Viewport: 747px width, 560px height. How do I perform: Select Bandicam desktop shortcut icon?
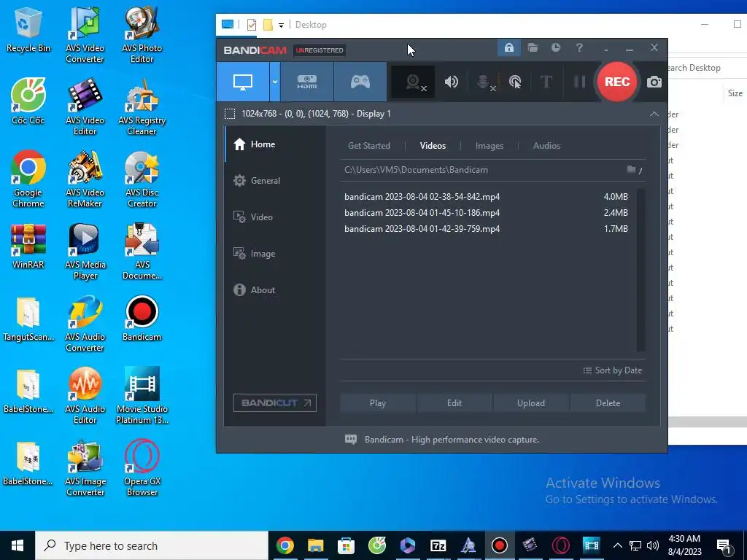pos(142,318)
